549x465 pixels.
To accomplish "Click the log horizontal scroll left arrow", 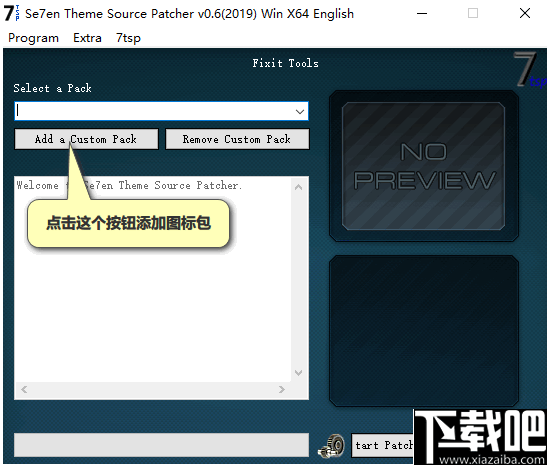I will click(24, 389).
